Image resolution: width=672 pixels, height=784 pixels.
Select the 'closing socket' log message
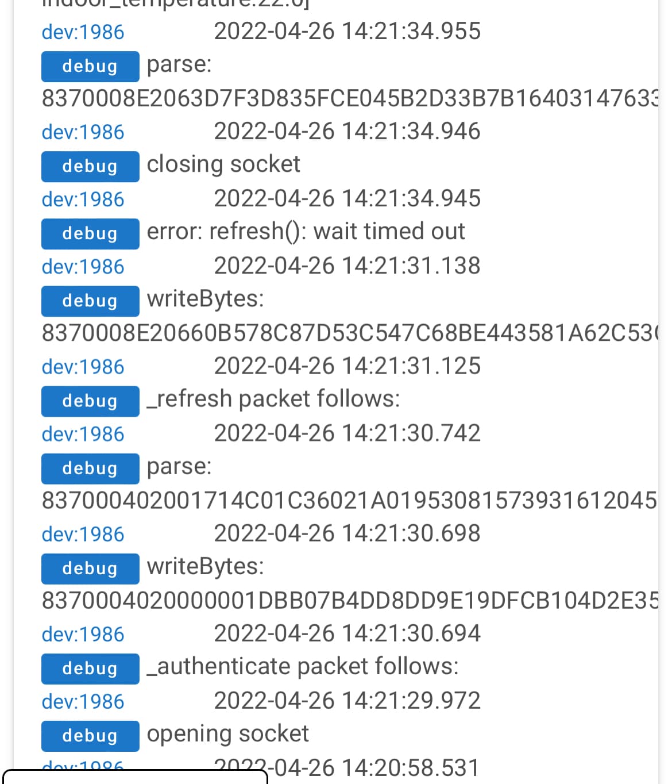coord(223,164)
